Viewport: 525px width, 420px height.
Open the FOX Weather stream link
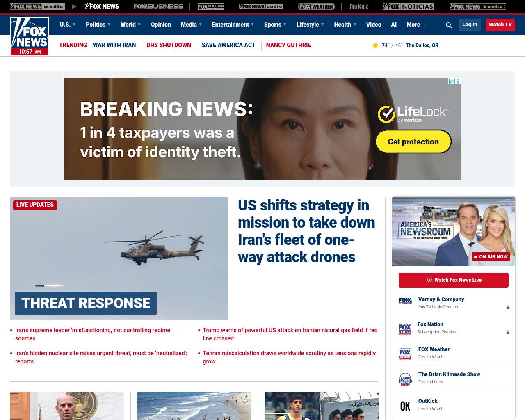434,349
